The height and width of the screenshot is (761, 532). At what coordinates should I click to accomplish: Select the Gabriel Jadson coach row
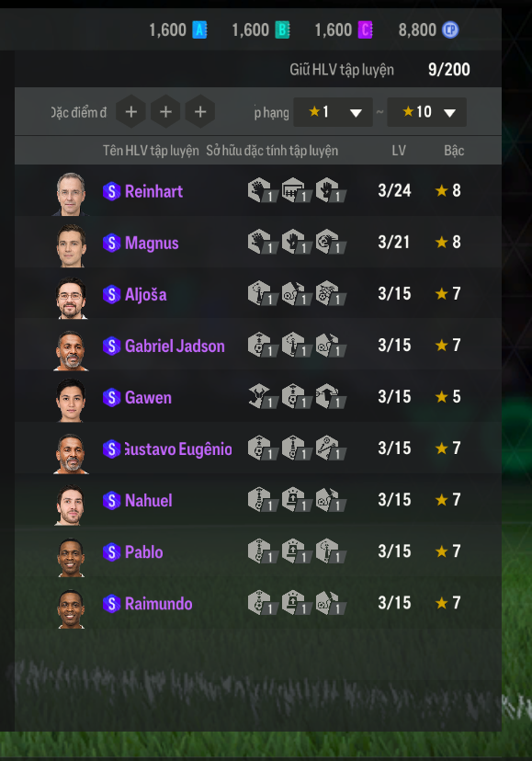tap(258, 345)
